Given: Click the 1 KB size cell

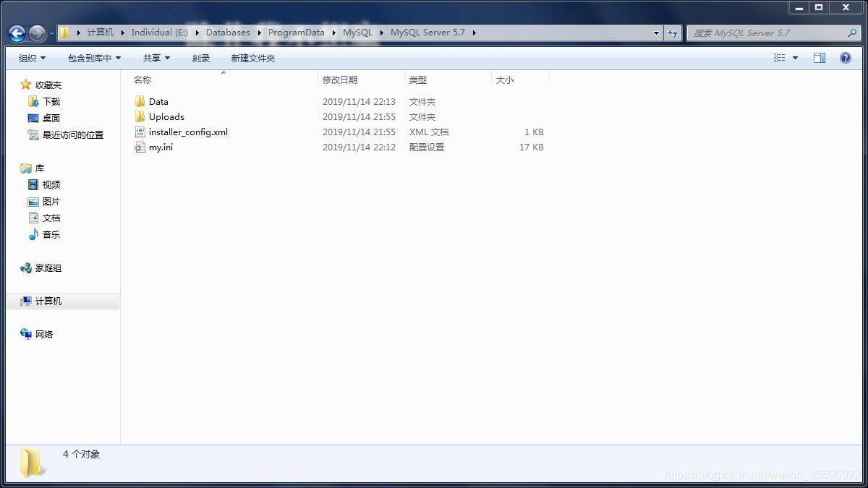Looking at the screenshot, I should coord(535,132).
